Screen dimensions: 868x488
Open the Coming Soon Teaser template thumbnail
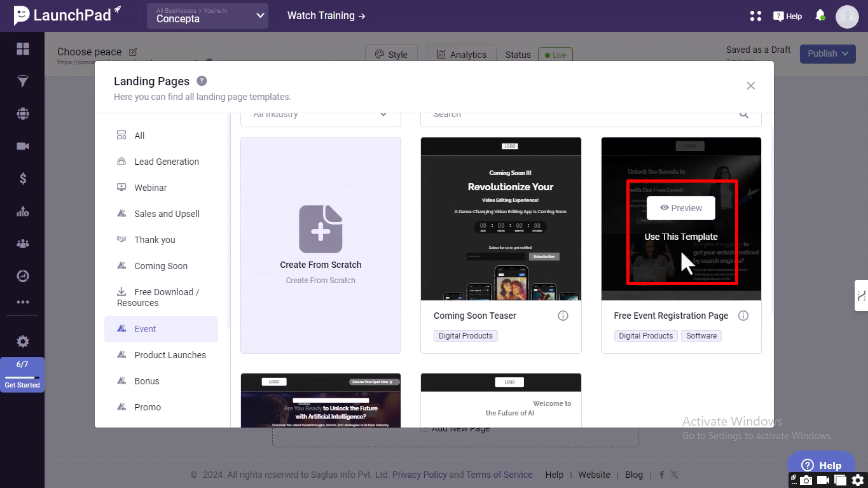(x=501, y=219)
